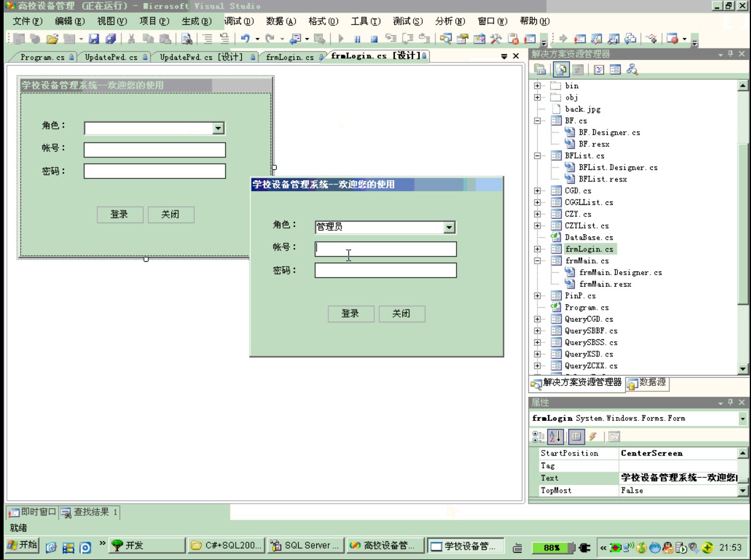Close the active document tab with the X
Viewport: 751px width, 560px height.
click(516, 56)
